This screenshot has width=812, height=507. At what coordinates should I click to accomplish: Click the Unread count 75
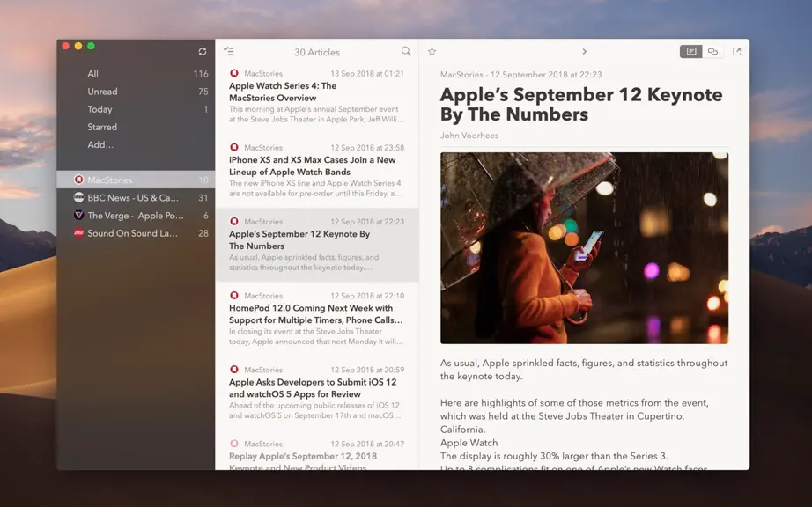(x=203, y=92)
